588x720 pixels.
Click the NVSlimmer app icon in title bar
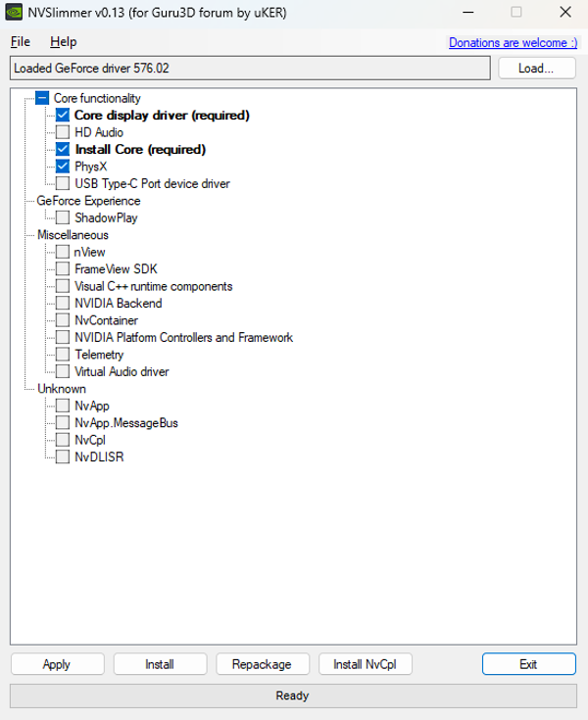pyautogui.click(x=15, y=12)
